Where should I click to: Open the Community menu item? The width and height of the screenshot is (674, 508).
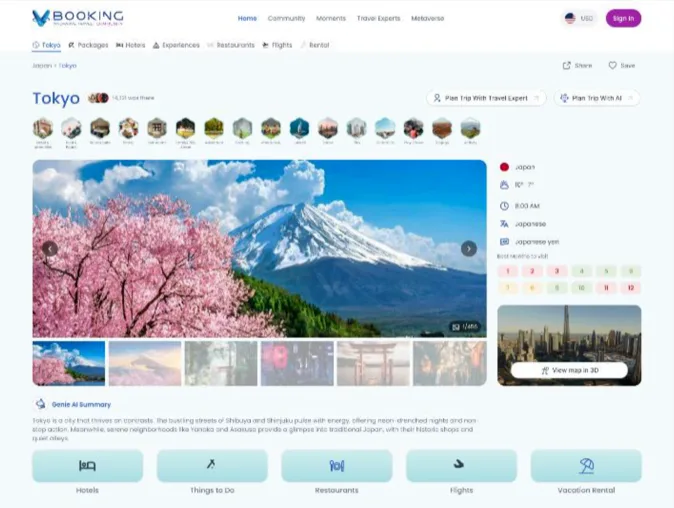(x=286, y=18)
